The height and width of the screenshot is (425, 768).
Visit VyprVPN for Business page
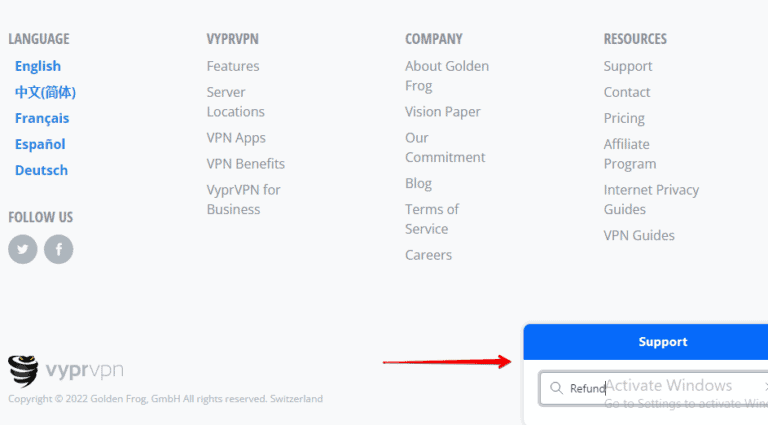tap(243, 199)
